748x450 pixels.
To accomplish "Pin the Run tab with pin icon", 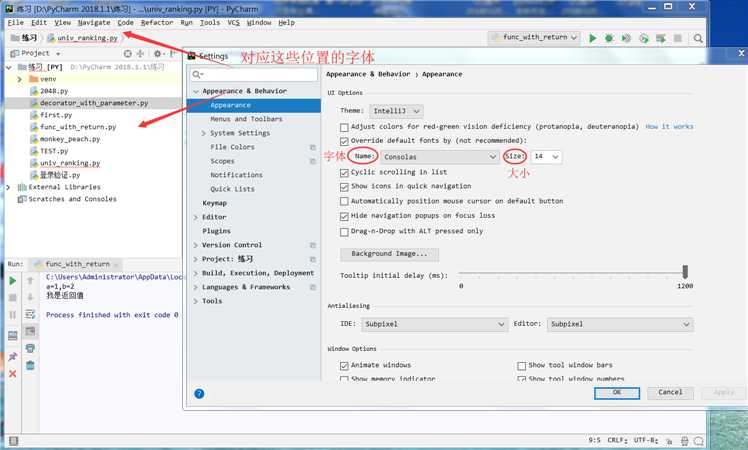I will (13, 356).
